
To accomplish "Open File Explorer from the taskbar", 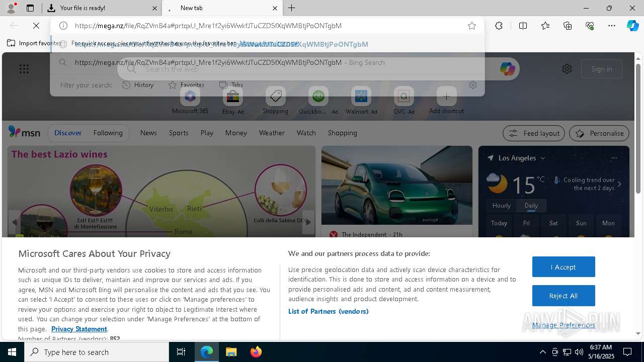I will [x=231, y=352].
